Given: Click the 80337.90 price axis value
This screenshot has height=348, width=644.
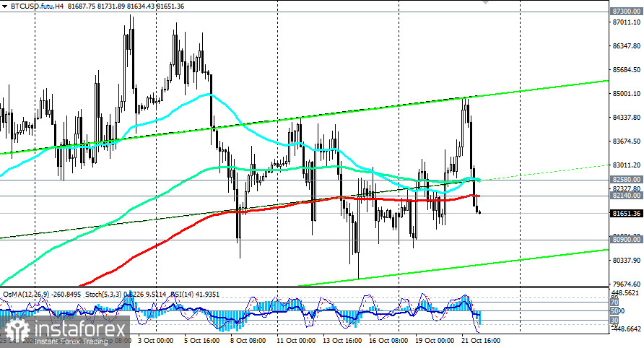Looking at the screenshot, I should click(627, 261).
